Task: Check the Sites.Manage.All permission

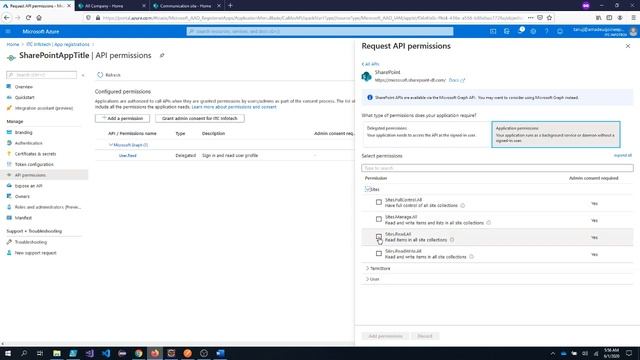Action: (379, 219)
